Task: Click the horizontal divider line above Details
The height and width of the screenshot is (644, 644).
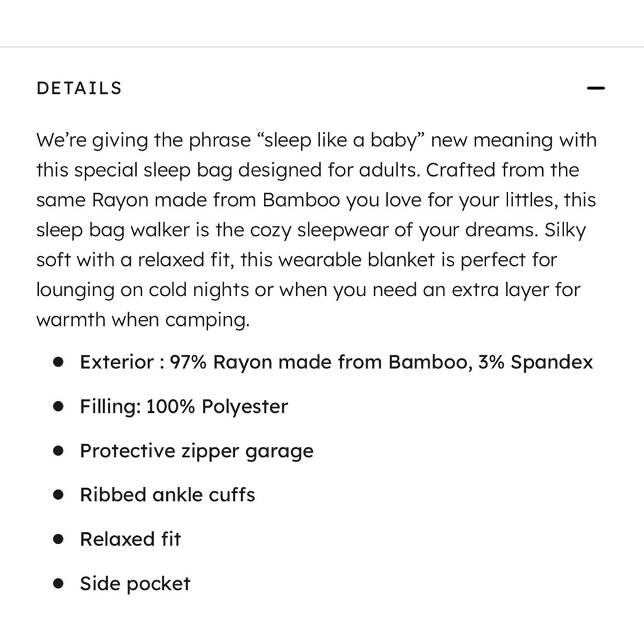Action: pyautogui.click(x=322, y=47)
